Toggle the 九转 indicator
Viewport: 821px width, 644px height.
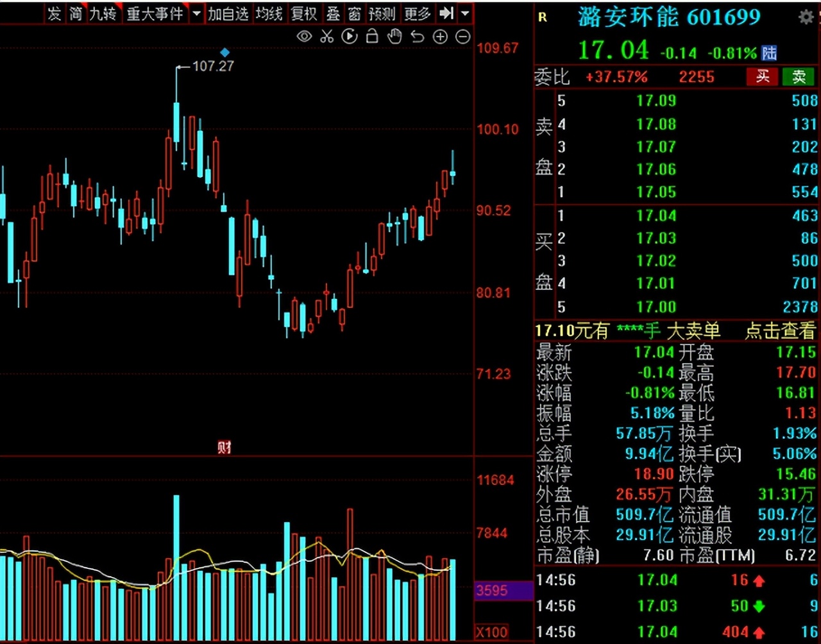click(x=103, y=13)
